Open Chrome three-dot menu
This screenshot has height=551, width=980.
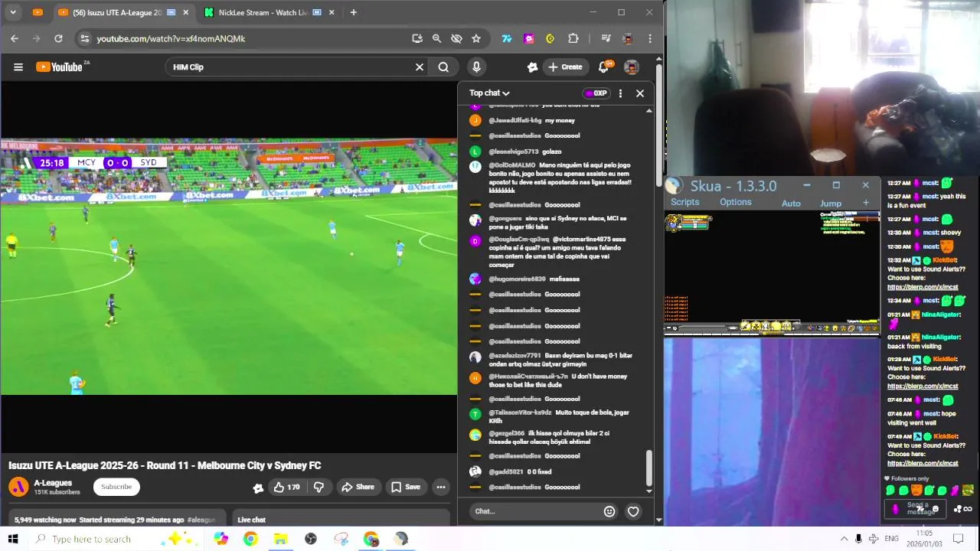click(650, 38)
